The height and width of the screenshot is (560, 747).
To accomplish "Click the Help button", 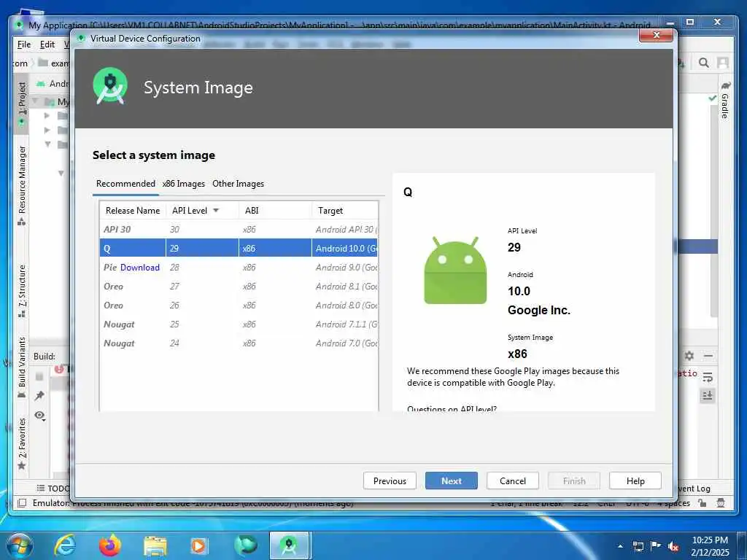I will 635,481.
